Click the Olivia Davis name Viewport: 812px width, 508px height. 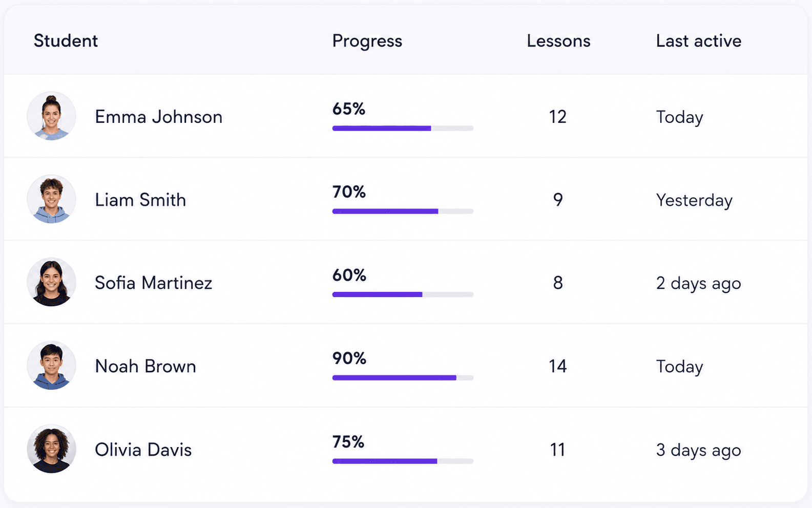(143, 450)
